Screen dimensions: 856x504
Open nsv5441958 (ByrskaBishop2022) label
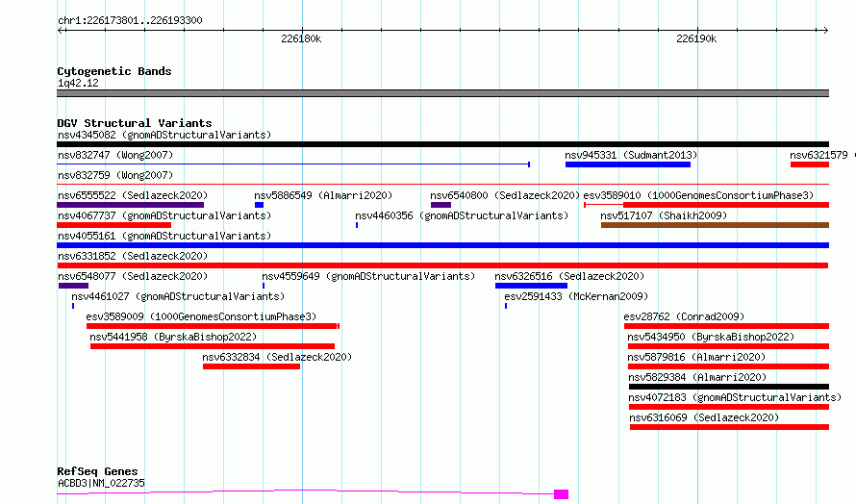coord(173,337)
